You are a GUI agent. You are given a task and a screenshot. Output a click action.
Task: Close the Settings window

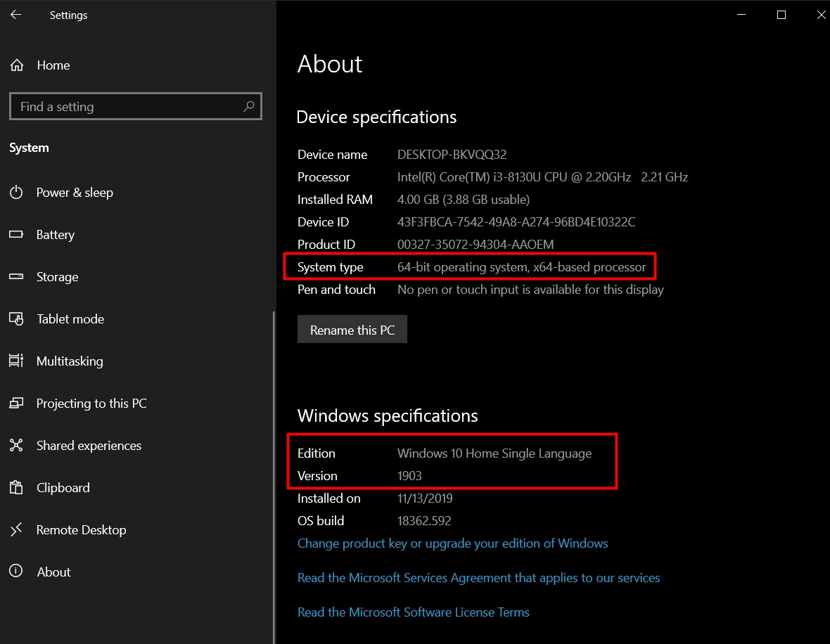pyautogui.click(x=820, y=15)
